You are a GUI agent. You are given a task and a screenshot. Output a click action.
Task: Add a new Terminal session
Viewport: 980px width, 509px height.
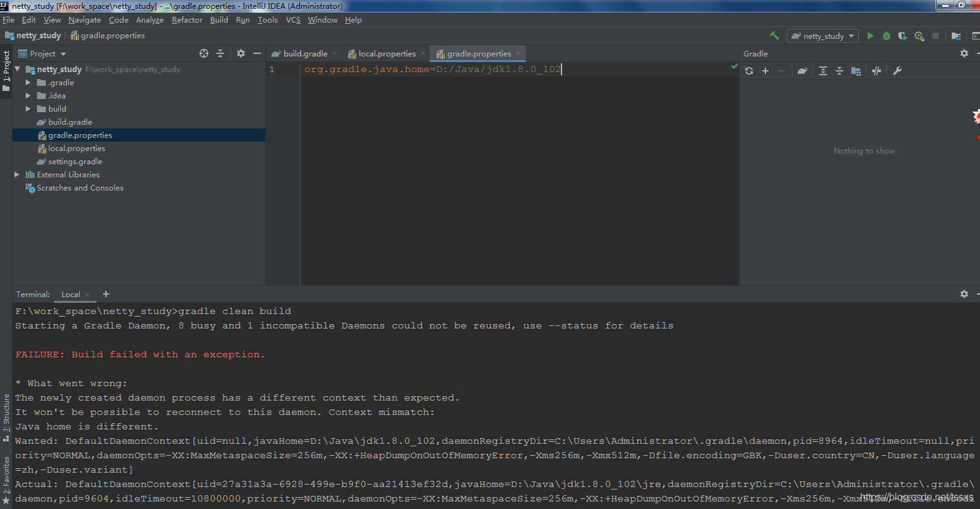click(106, 294)
